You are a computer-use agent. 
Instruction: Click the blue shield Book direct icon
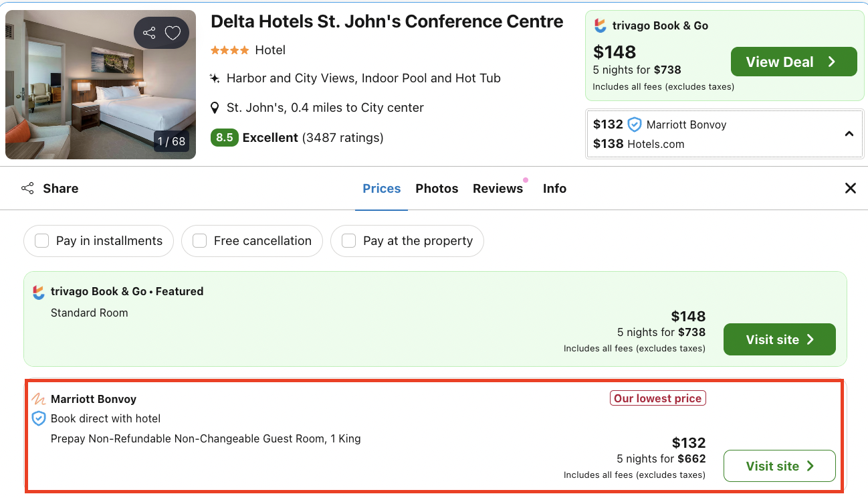[x=39, y=419]
